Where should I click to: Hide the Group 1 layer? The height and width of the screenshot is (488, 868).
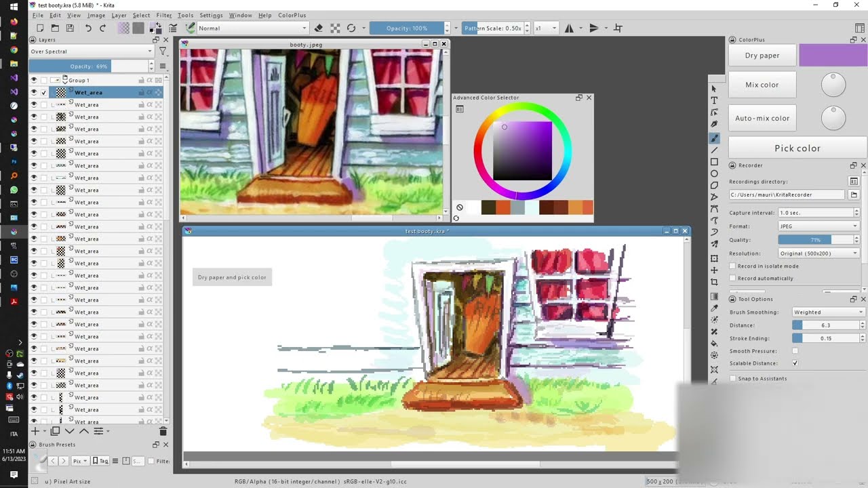click(x=34, y=80)
